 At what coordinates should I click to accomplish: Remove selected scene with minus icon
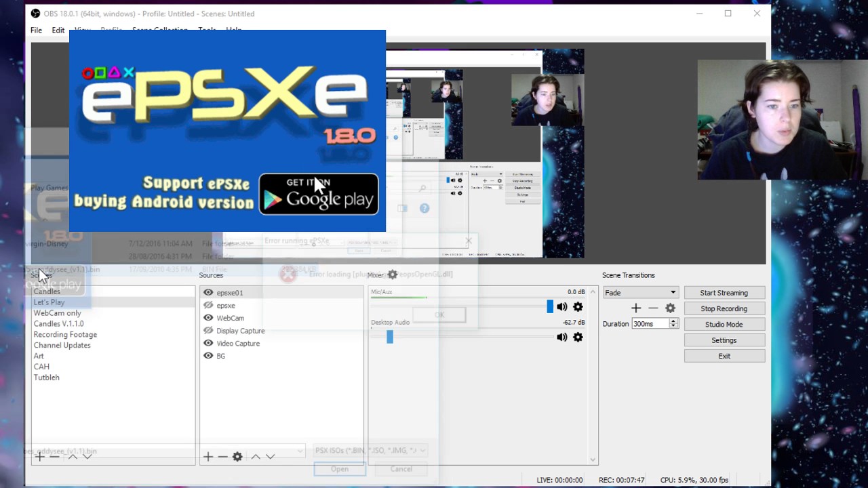click(x=54, y=457)
